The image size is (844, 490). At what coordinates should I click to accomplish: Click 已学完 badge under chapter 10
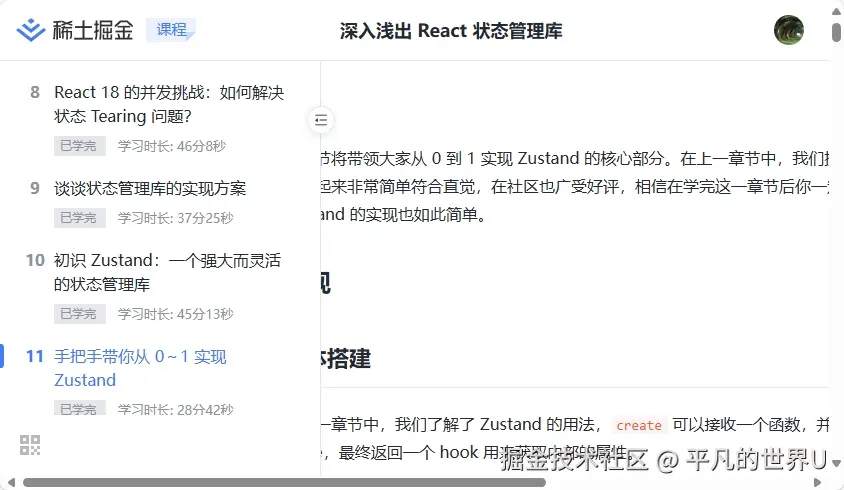tap(80, 314)
